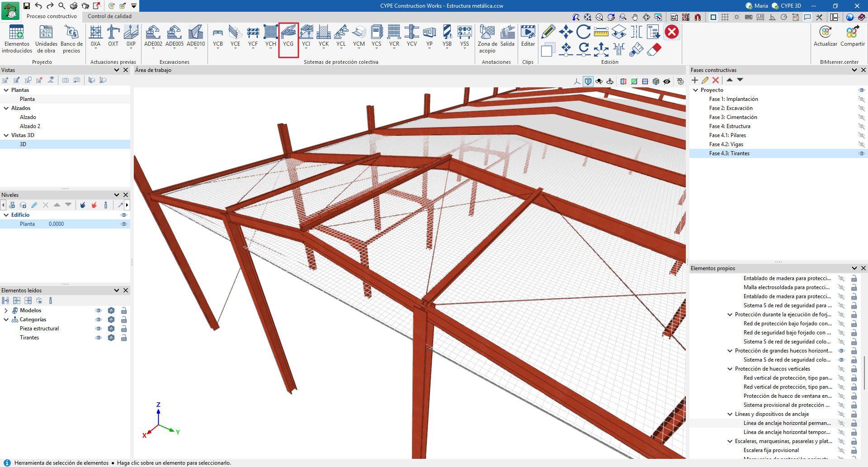
Task: Switch to the Proceso constructivo tab
Action: 52,16
